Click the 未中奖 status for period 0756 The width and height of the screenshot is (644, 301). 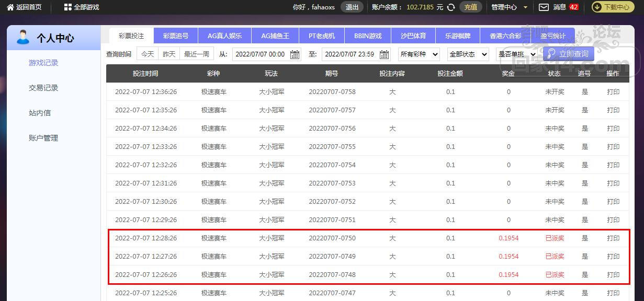[555, 129]
